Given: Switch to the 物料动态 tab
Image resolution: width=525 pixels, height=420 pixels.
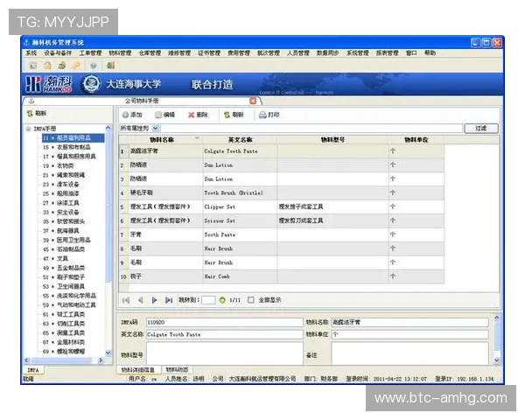Looking at the screenshot, I should pos(177,369).
